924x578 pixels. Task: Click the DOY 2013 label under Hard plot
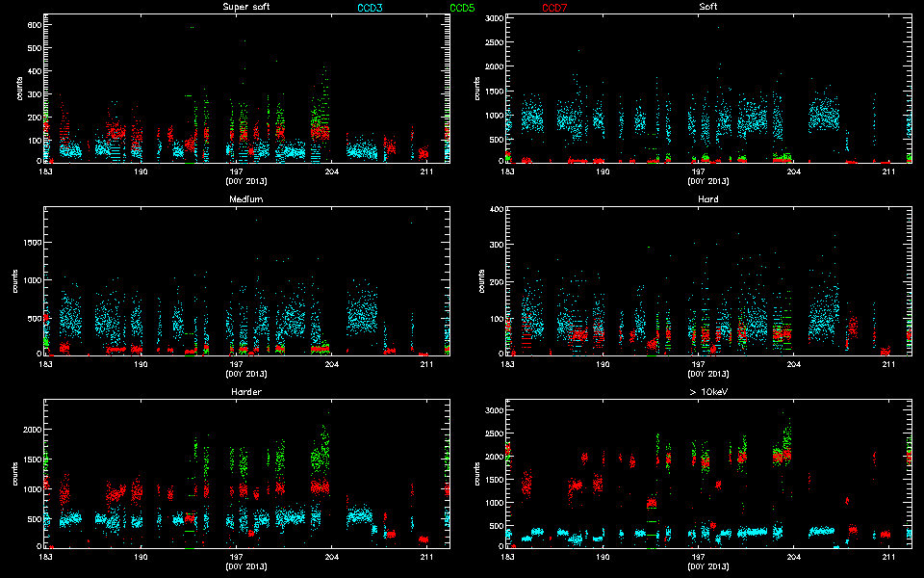707,374
